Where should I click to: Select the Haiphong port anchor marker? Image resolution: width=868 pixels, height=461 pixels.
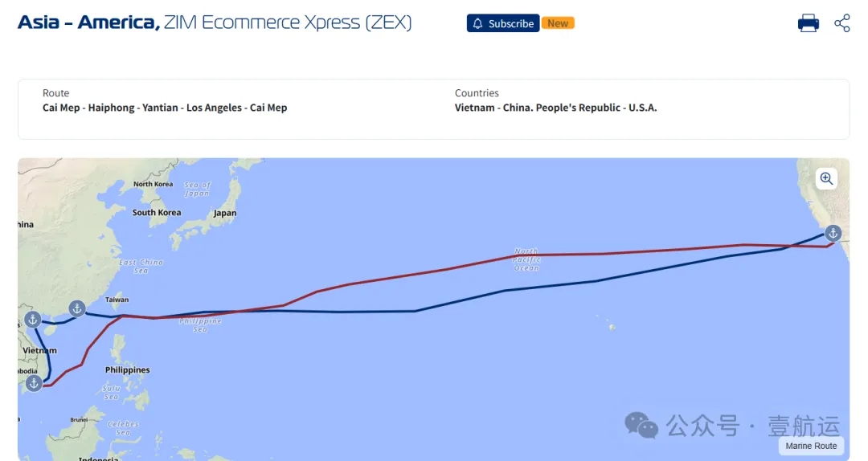33,320
